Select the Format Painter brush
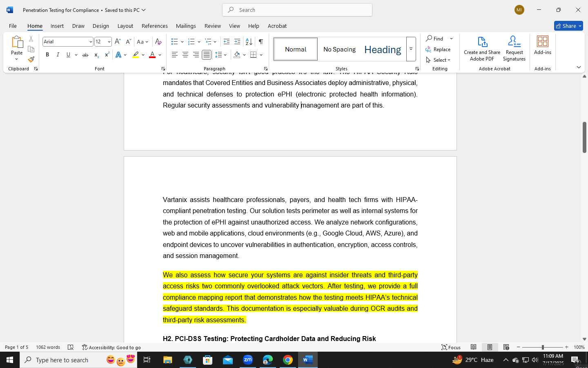588x368 pixels. (x=31, y=59)
